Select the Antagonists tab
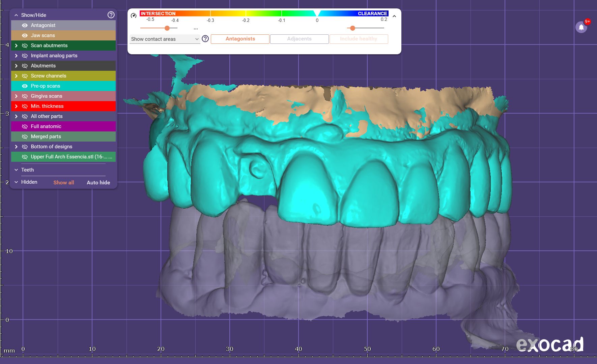This screenshot has width=597, height=364. point(240,39)
